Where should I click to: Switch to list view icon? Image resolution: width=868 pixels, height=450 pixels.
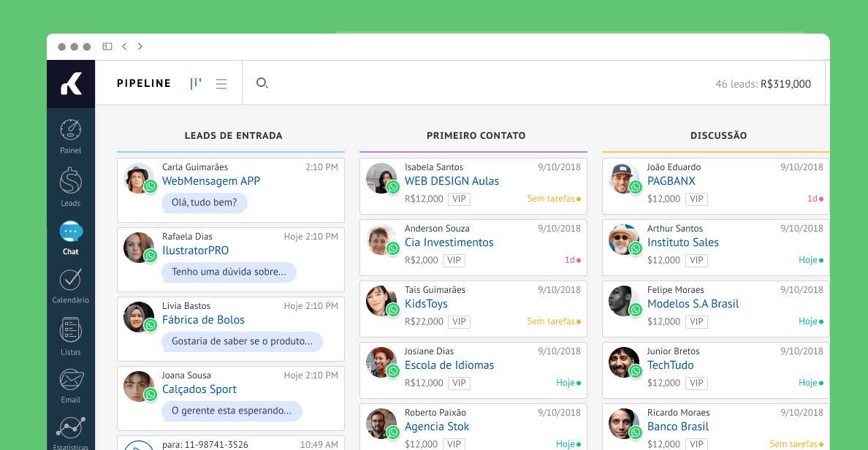pos(221,84)
